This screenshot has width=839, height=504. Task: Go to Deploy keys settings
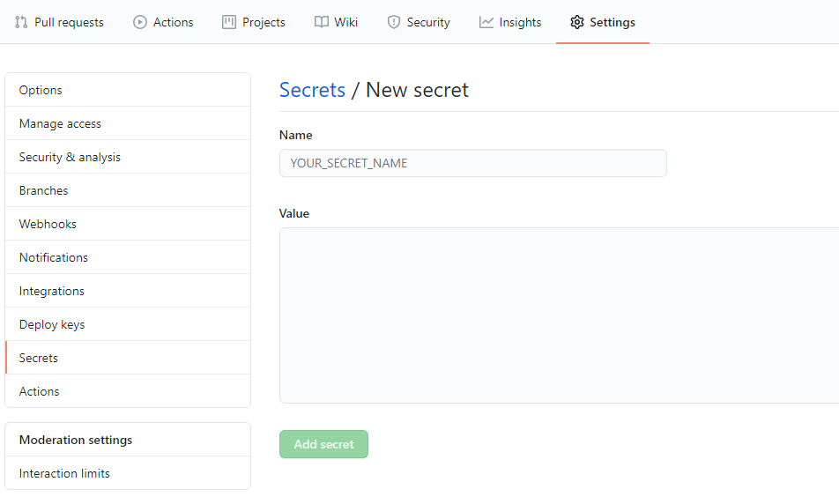click(x=128, y=324)
